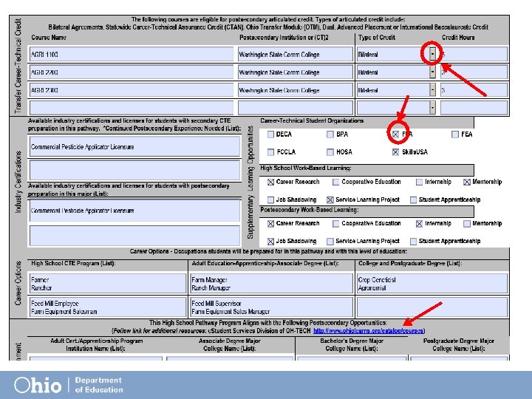The width and height of the screenshot is (532, 399).
Task: Edit the Feed Mill Employee career field
Action: (108, 307)
